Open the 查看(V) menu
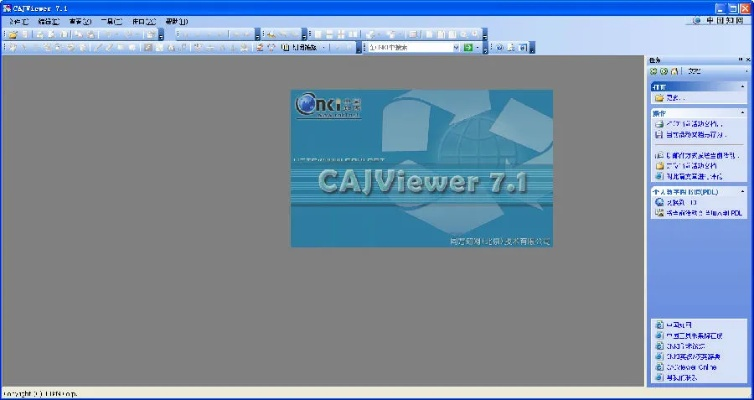Image resolution: width=754 pixels, height=400 pixels. tap(80, 22)
